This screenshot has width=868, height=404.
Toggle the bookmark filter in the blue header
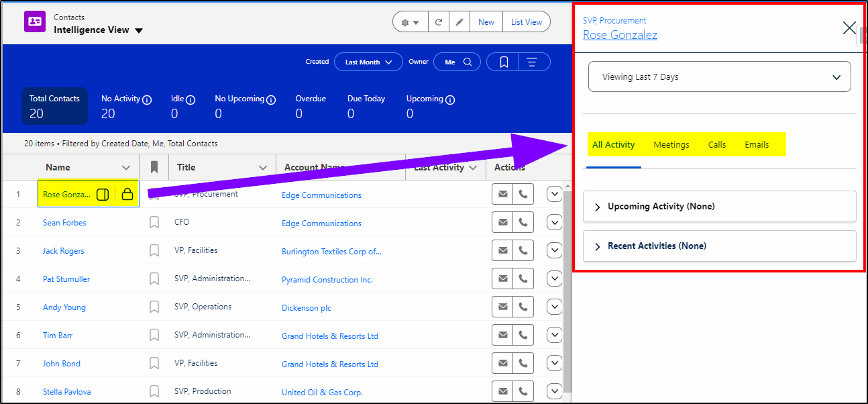(x=504, y=62)
